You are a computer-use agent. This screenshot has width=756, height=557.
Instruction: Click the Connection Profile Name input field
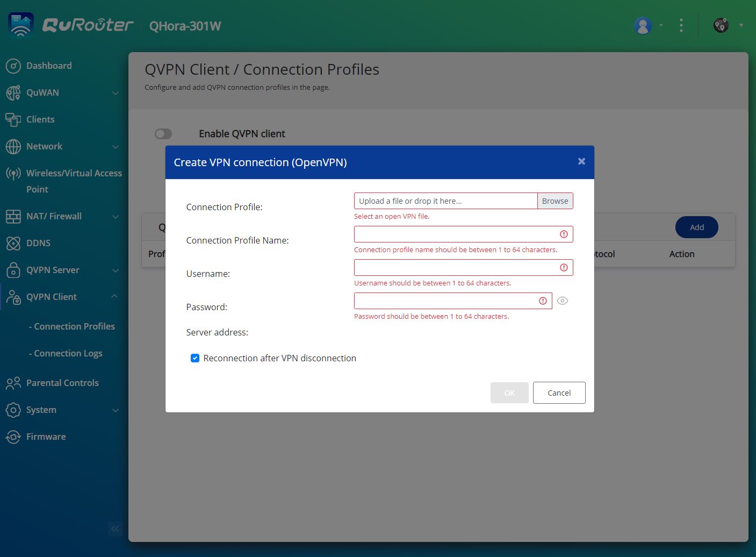463,234
